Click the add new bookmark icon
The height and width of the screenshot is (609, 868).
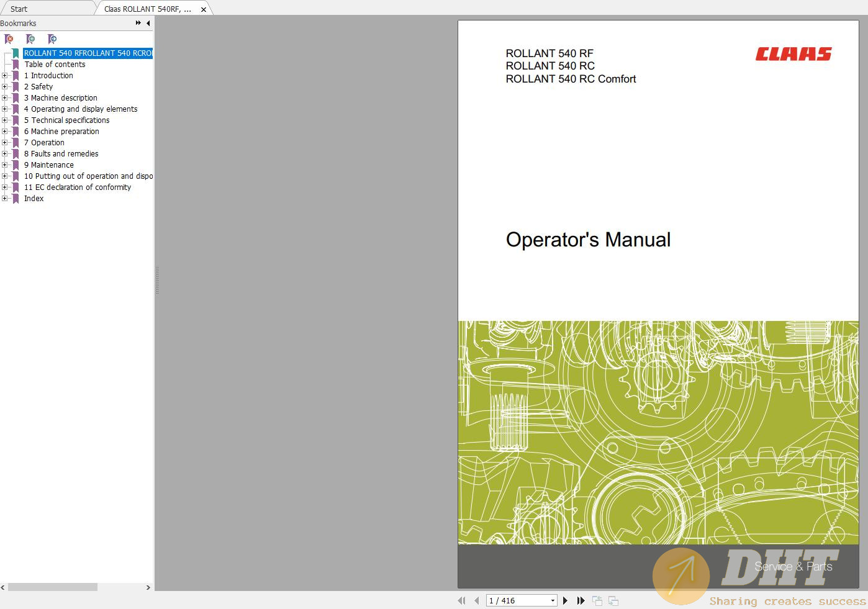coord(30,39)
